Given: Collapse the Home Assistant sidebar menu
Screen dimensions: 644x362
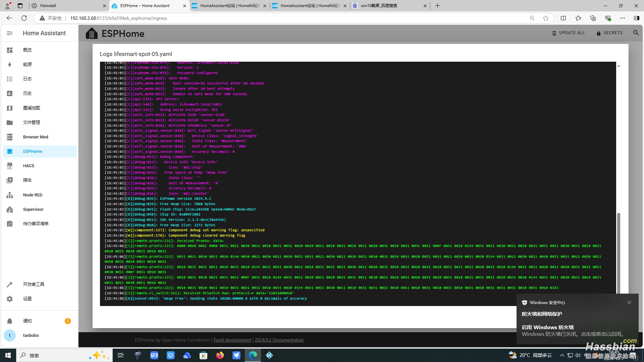Looking at the screenshot, I should click(x=10, y=33).
